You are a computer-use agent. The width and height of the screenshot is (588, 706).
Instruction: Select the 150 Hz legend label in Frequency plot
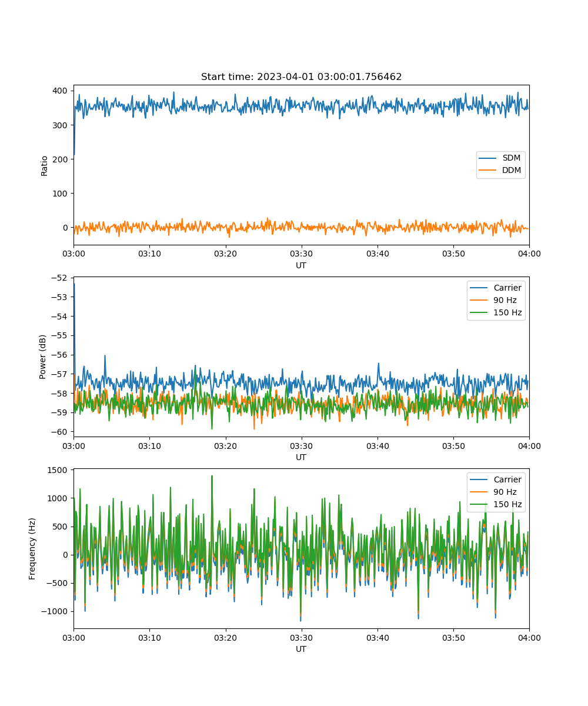pos(507,505)
